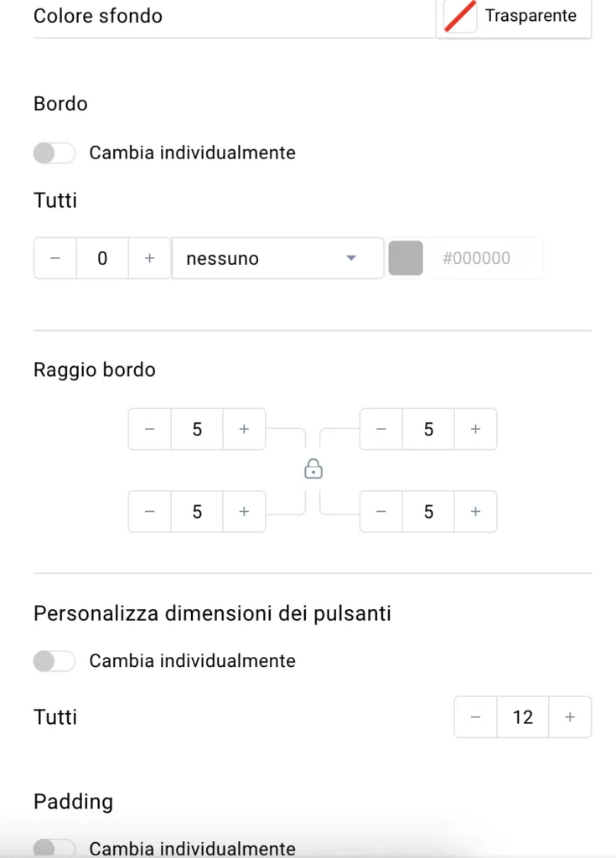Click the button size value 12 field

tap(523, 717)
